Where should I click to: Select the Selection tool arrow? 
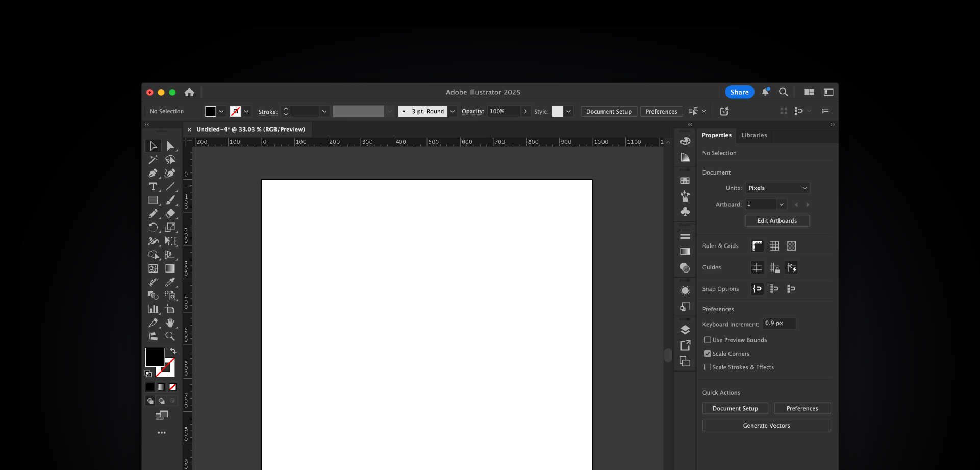click(x=153, y=146)
